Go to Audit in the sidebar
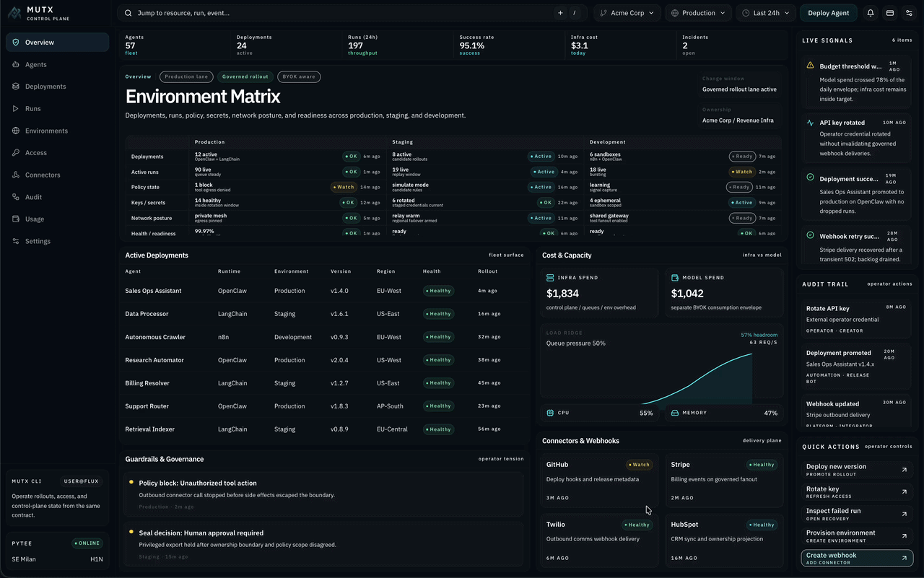 coord(58,197)
